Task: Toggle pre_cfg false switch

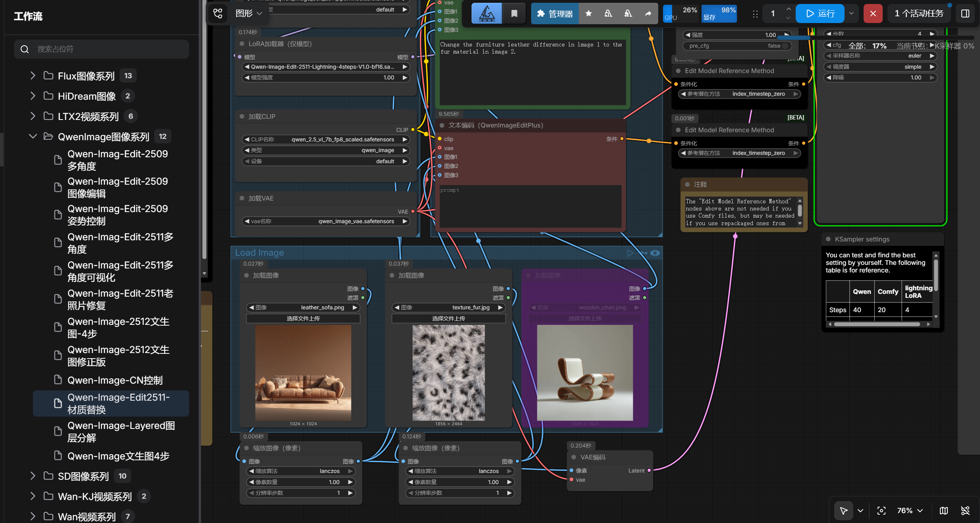Action: tap(785, 46)
